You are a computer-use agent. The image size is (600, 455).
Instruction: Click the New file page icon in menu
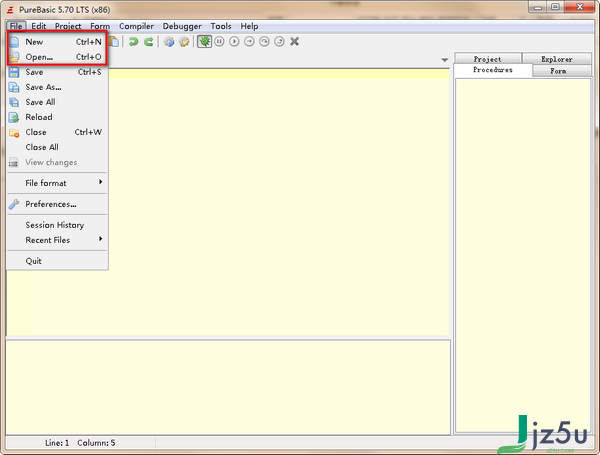click(14, 42)
